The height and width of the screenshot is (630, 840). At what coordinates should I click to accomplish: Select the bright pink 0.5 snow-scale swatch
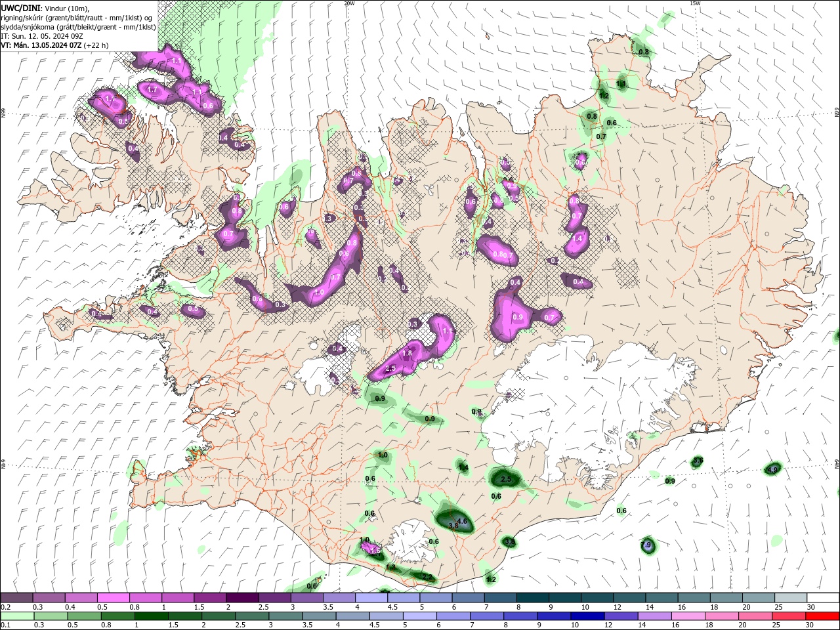click(x=113, y=598)
